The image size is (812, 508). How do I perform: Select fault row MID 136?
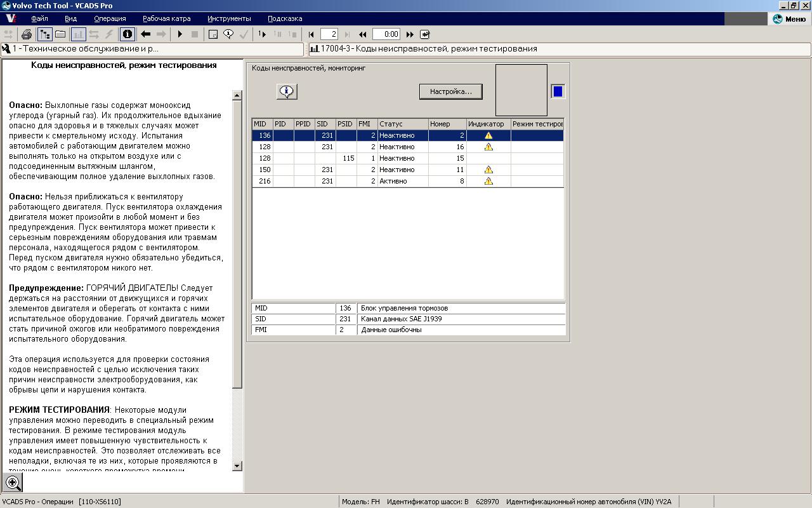[x=408, y=135]
